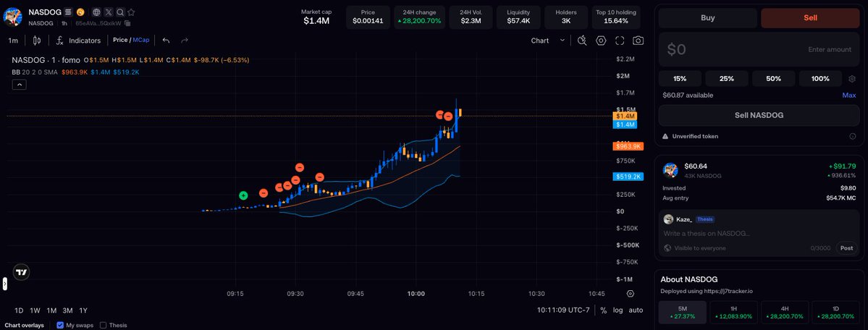Choose the 100% sell preset
The width and height of the screenshot is (868, 330).
[820, 79]
